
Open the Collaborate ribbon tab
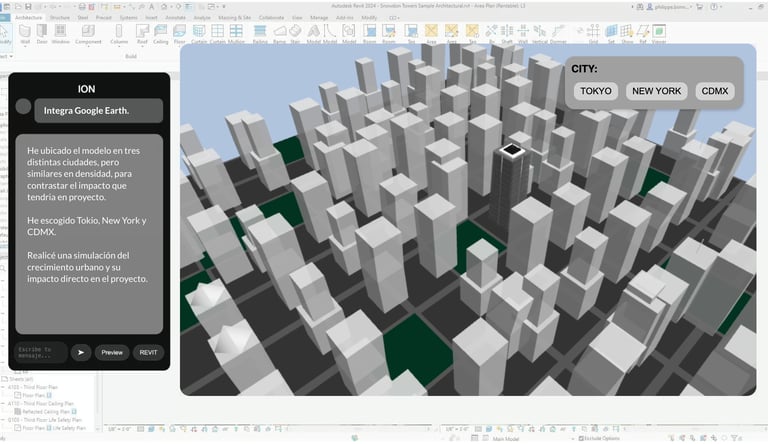271,18
